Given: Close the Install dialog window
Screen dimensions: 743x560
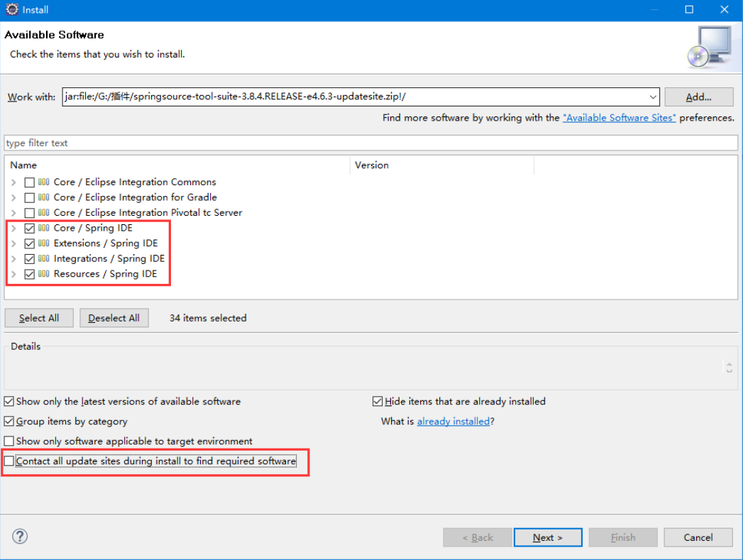Looking at the screenshot, I should point(725,9).
